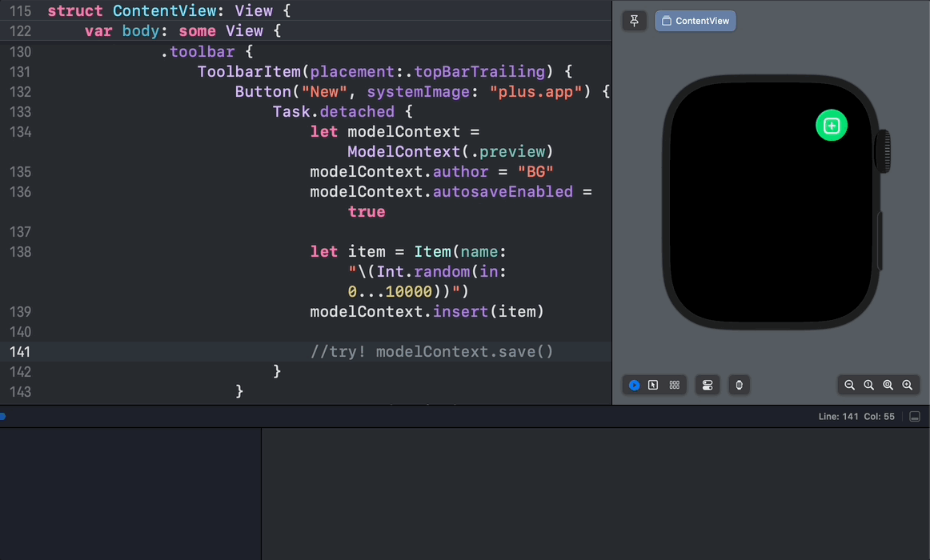Zoom canvas to 100 percent
The height and width of the screenshot is (560, 930).
coord(869,385)
